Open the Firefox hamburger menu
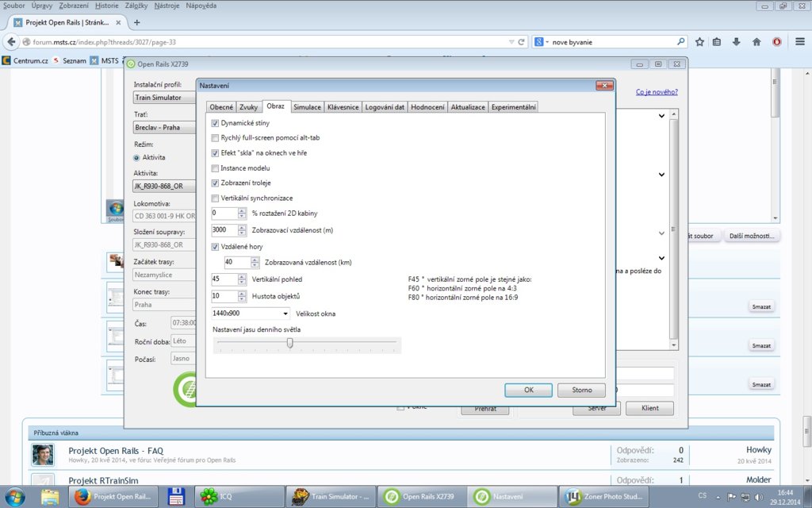Viewport: 812px width, 508px height. click(x=798, y=42)
